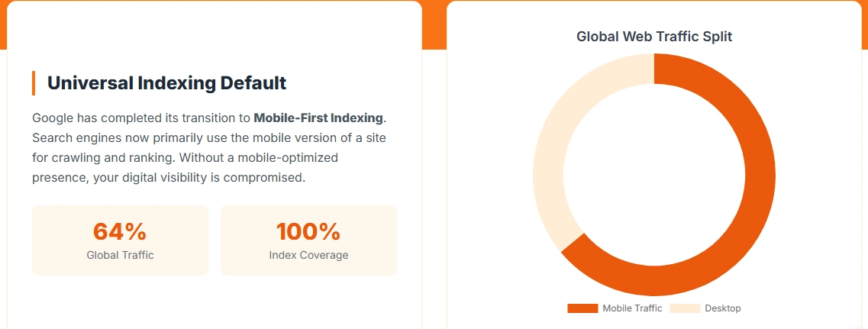This screenshot has height=329, width=868.
Task: Click the orange Mobile Traffic legend swatch
Action: click(582, 308)
